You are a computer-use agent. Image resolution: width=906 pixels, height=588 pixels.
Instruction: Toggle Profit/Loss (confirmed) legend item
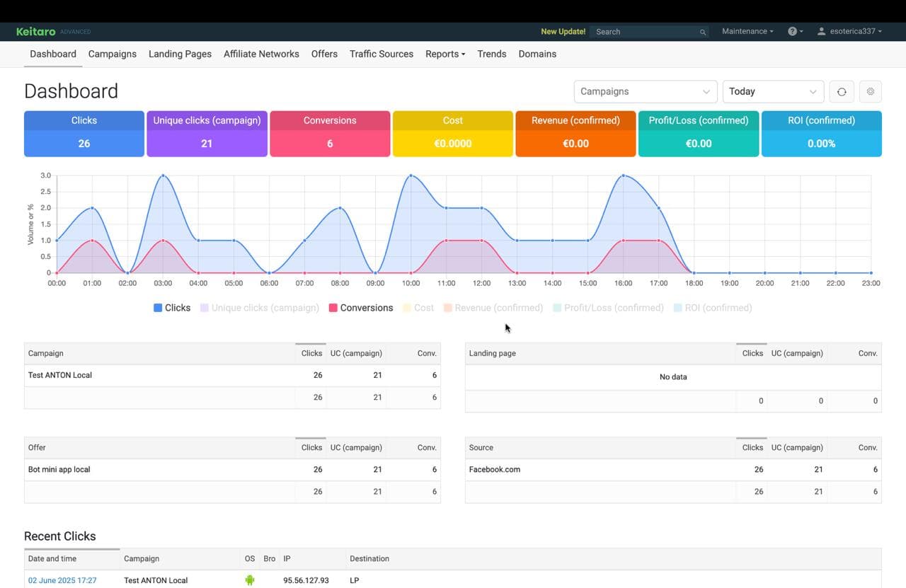pyautogui.click(x=608, y=308)
